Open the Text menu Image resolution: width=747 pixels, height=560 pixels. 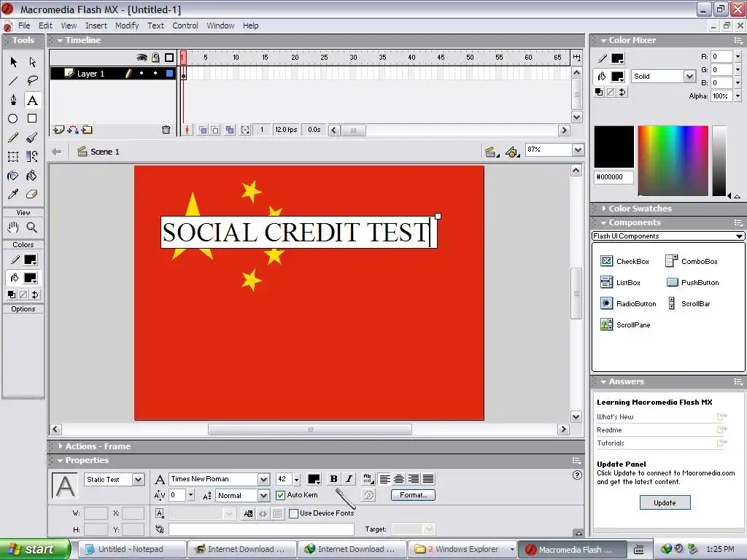click(x=155, y=26)
